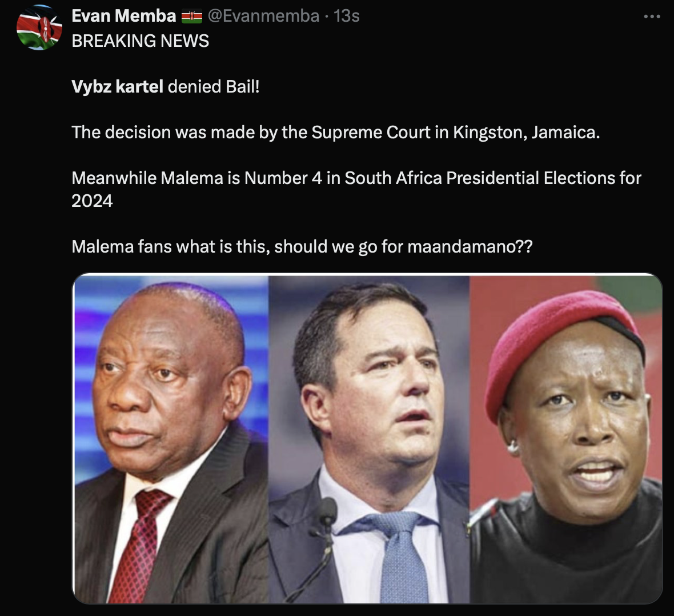Click the South Africa Presidential Elections line

click(356, 178)
